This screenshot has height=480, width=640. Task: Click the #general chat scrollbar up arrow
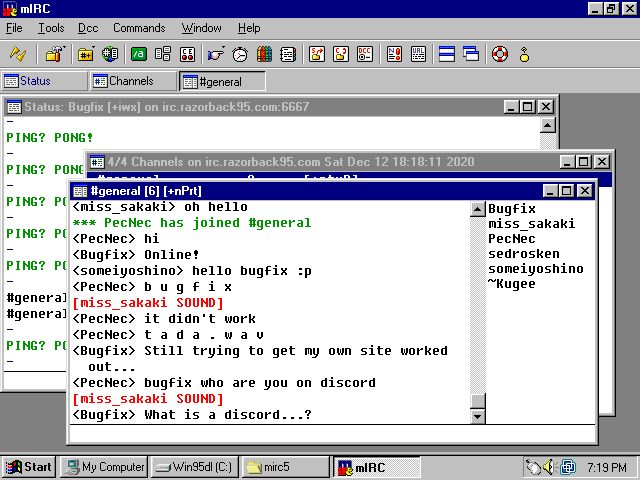pyautogui.click(x=477, y=209)
